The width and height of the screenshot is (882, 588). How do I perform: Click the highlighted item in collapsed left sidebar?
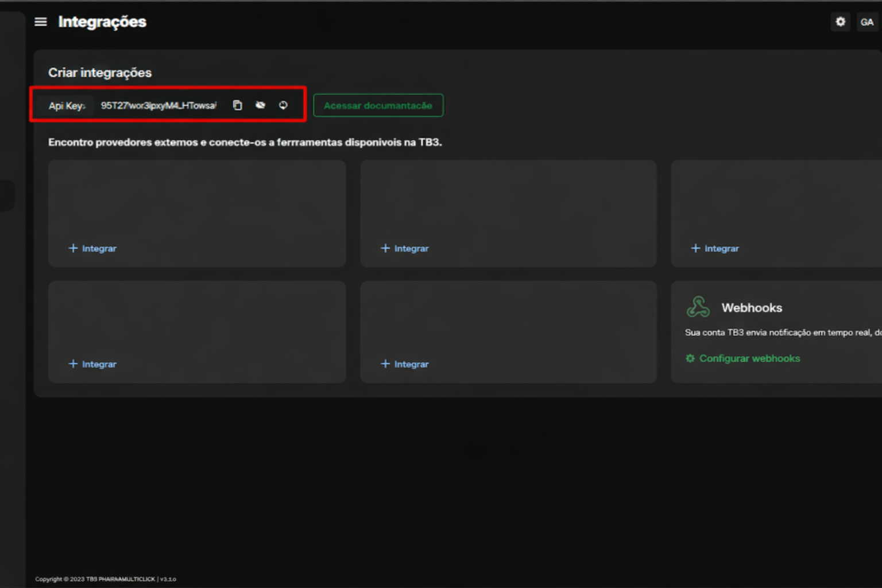tap(7, 195)
